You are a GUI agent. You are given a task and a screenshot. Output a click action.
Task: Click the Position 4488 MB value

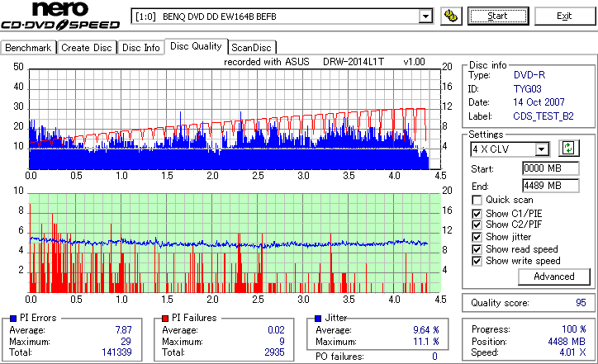567,341
